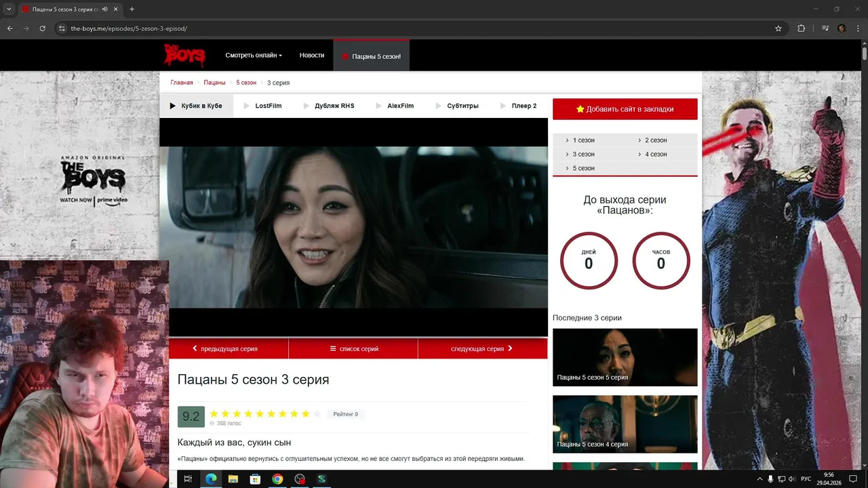Open Пацаны 5 сезон 5 серия thumbnail
Image resolution: width=868 pixels, height=488 pixels.
coord(625,357)
